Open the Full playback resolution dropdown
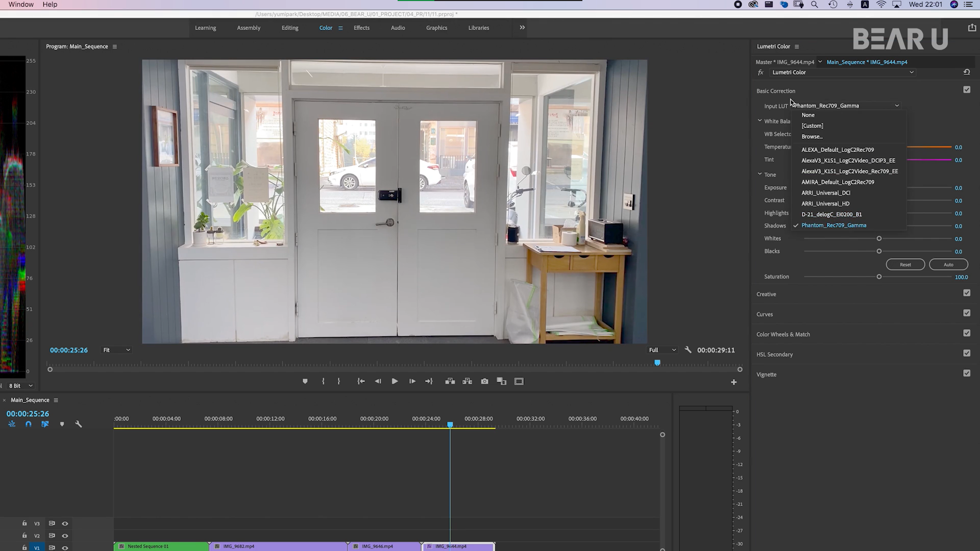This screenshot has height=551, width=980. [x=662, y=350]
